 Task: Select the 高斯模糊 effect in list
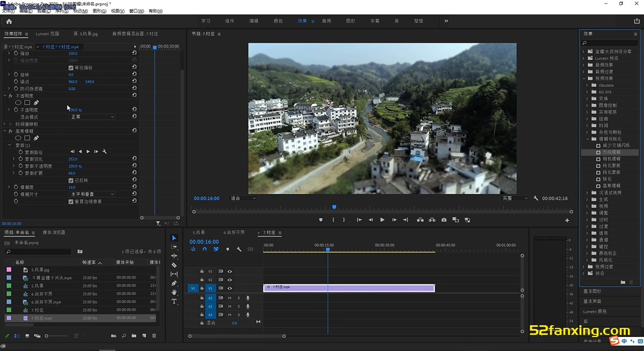611,186
